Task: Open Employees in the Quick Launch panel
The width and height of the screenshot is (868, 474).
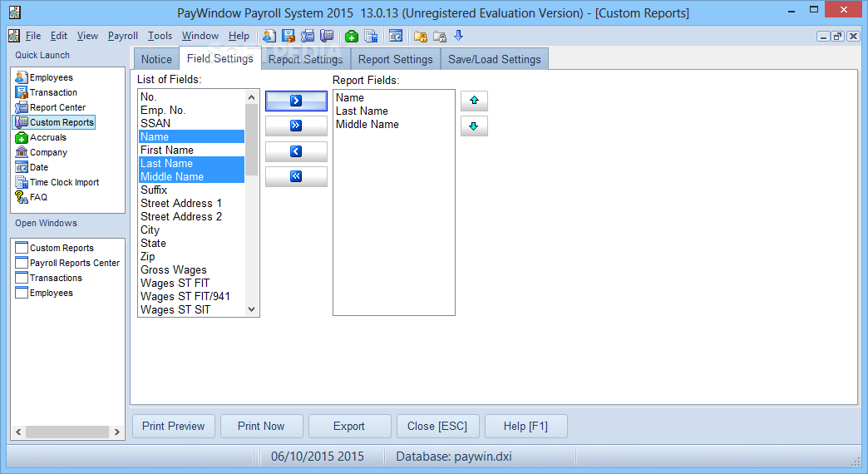Action: click(44, 77)
